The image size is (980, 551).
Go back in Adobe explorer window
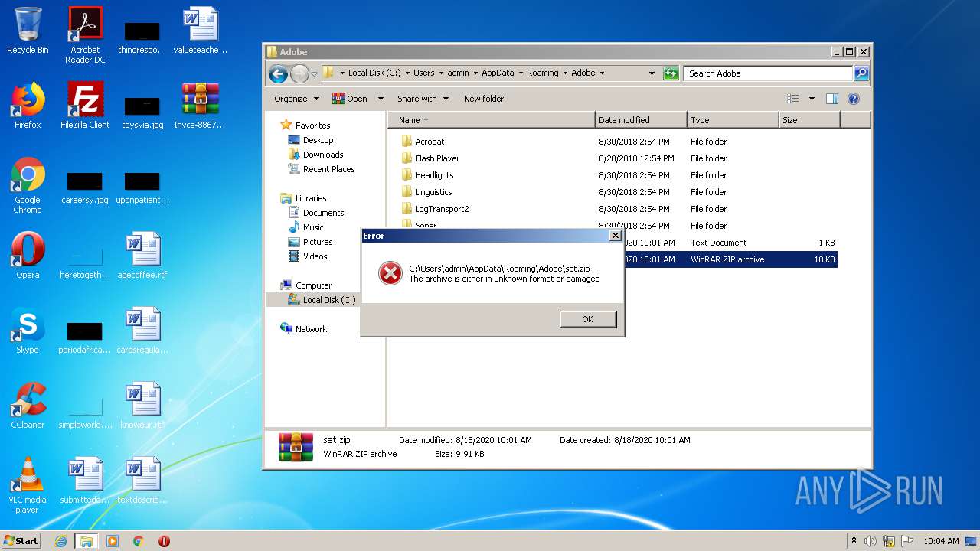click(278, 73)
